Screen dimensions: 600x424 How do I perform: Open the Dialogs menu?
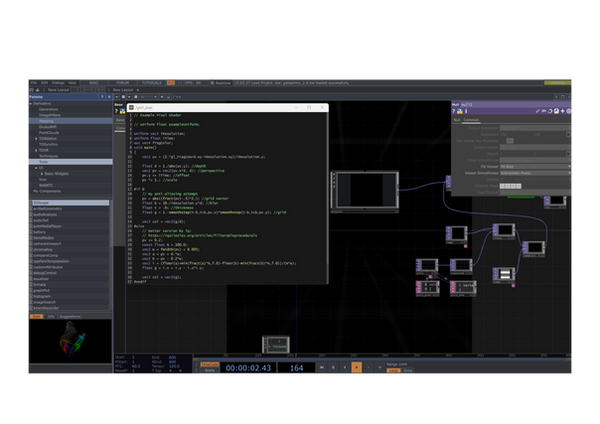click(58, 83)
